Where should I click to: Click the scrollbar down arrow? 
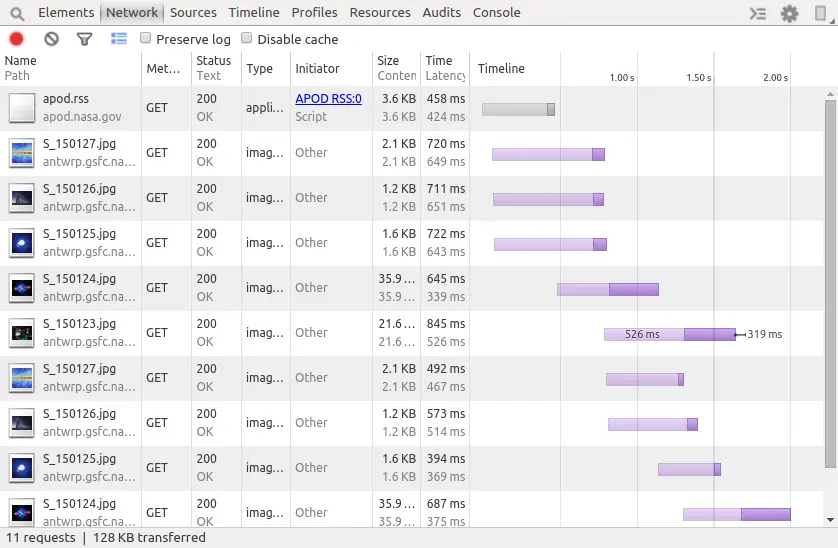[830, 520]
